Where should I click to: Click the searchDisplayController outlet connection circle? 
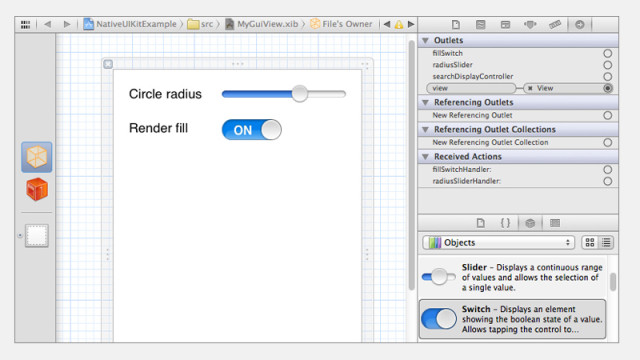[x=607, y=76]
